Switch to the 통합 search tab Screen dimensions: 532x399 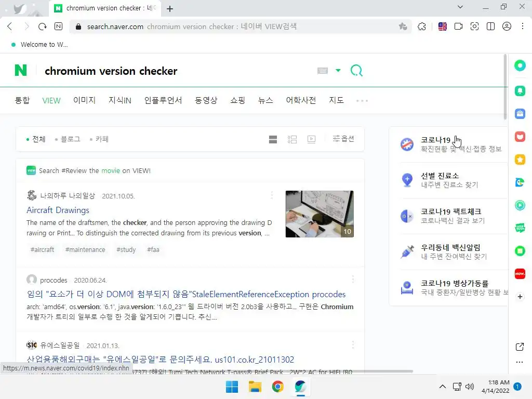(x=22, y=100)
